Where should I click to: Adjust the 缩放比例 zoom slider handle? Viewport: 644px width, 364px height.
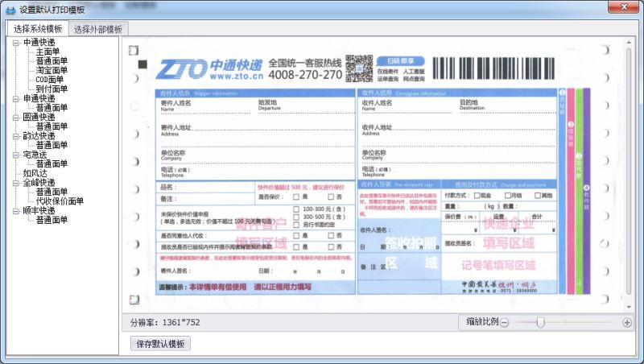(x=540, y=322)
